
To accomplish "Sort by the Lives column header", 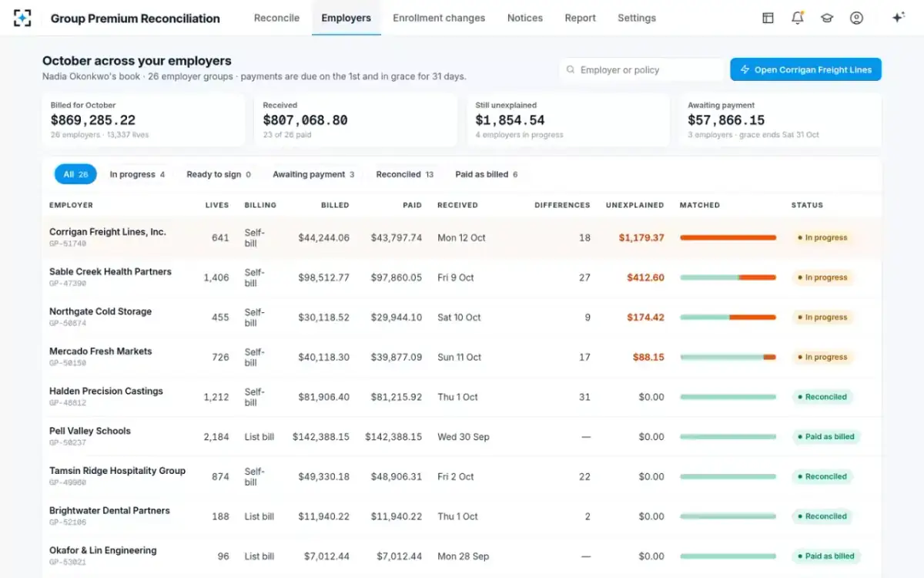I will (x=217, y=205).
